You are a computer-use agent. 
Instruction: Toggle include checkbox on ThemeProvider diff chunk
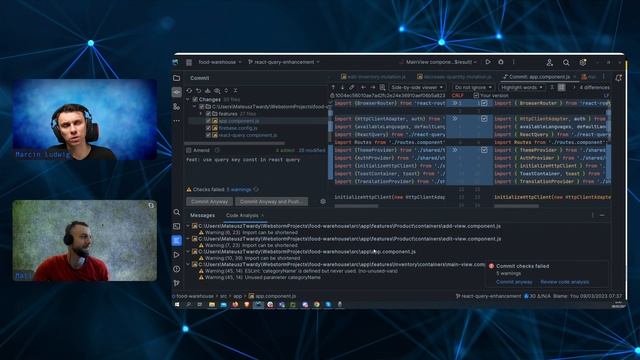pos(484,150)
